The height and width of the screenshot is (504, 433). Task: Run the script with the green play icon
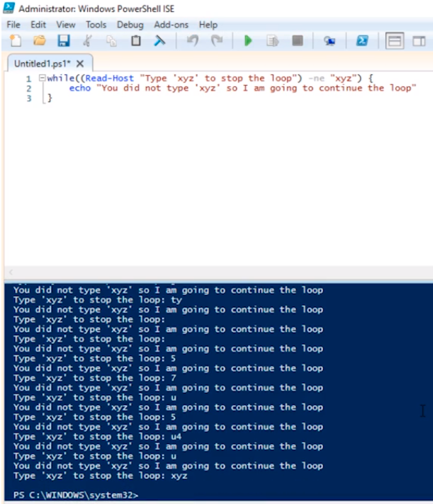248,41
